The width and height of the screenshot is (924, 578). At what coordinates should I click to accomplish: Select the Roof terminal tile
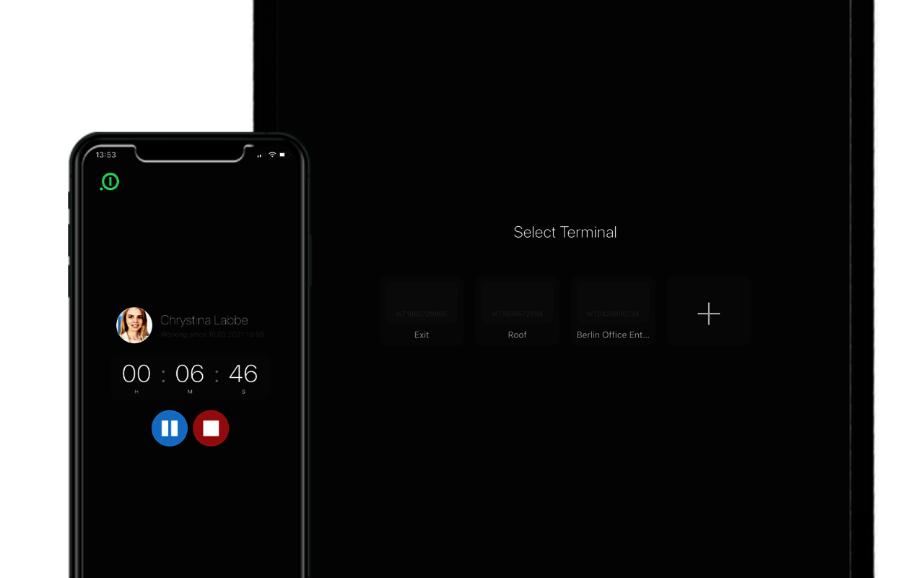pos(518,311)
